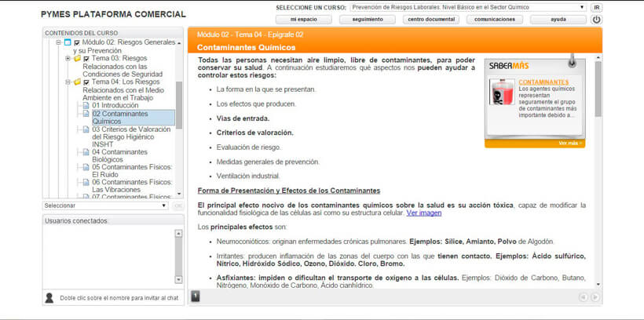Go to previous page arrow icon
This screenshot has width=644, height=320.
click(x=583, y=297)
